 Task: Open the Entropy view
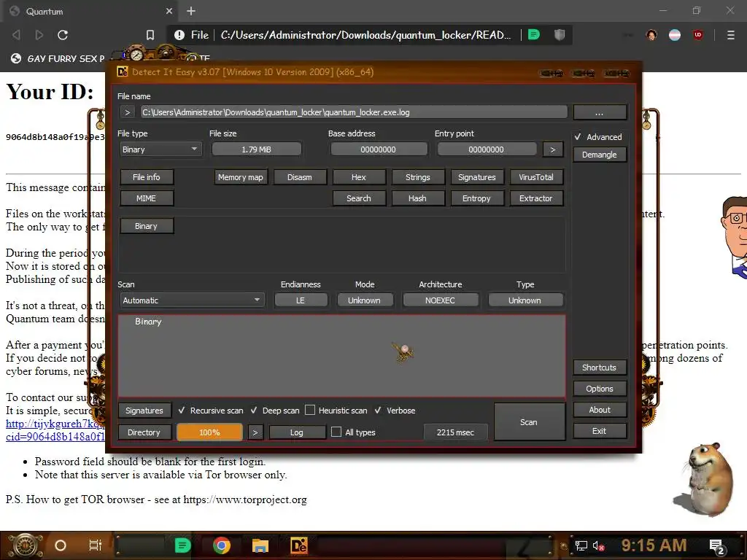[x=477, y=198]
